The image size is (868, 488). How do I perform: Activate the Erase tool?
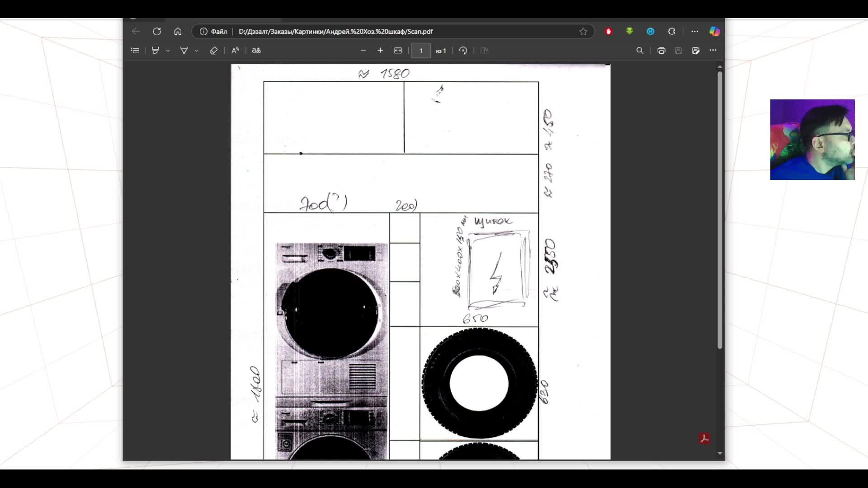tap(213, 51)
